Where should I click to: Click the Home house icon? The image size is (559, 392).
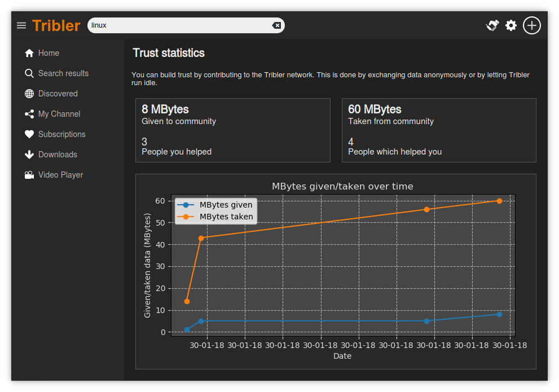29,53
